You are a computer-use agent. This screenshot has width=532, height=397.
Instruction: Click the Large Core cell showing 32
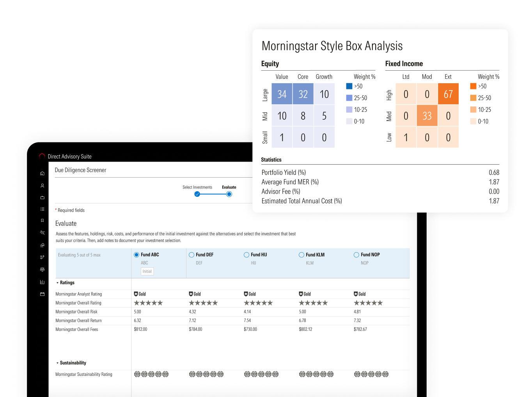(303, 94)
